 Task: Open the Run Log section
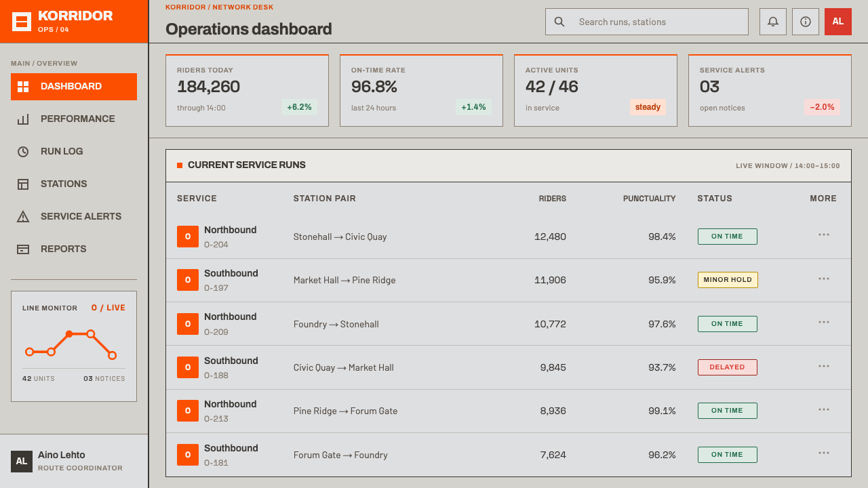tap(74, 152)
